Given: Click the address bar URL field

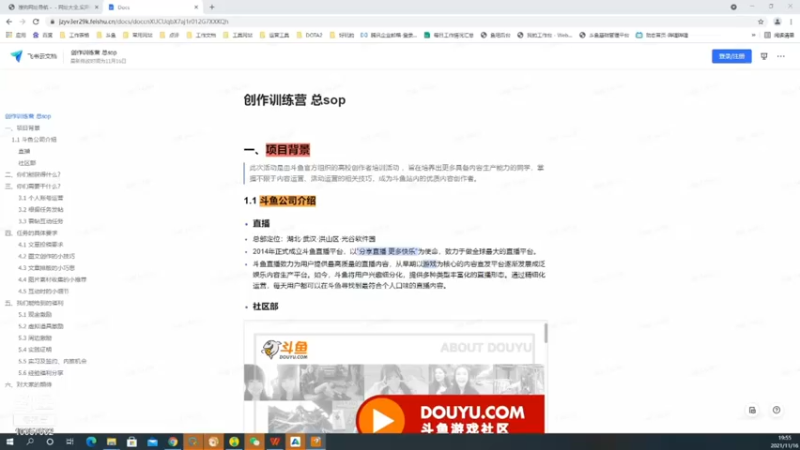Looking at the screenshot, I should (398, 21).
